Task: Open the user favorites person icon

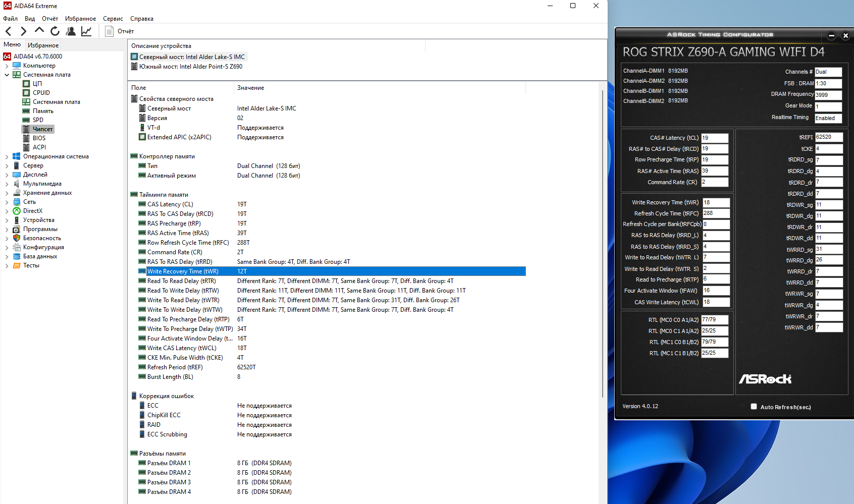Action: (x=71, y=31)
